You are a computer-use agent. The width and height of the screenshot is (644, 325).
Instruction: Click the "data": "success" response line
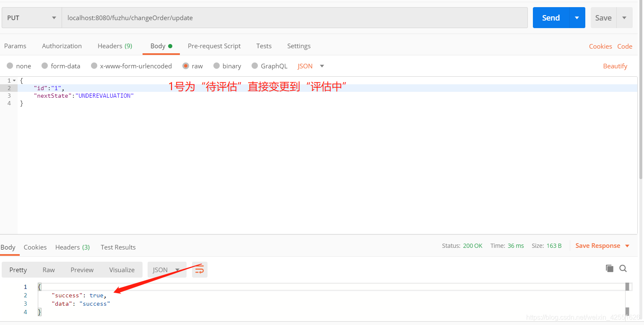click(81, 304)
